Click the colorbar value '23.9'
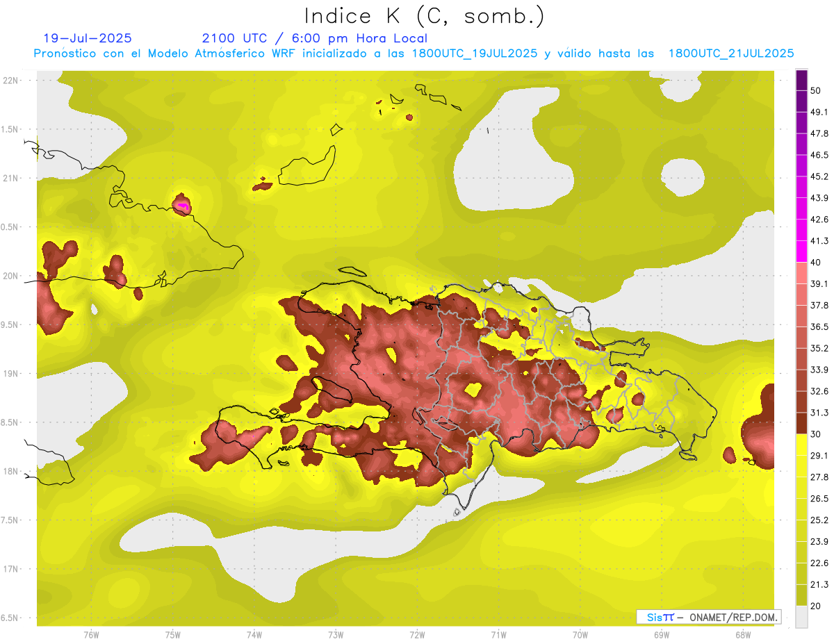Viewport: 834px width, 644px height. click(x=819, y=542)
